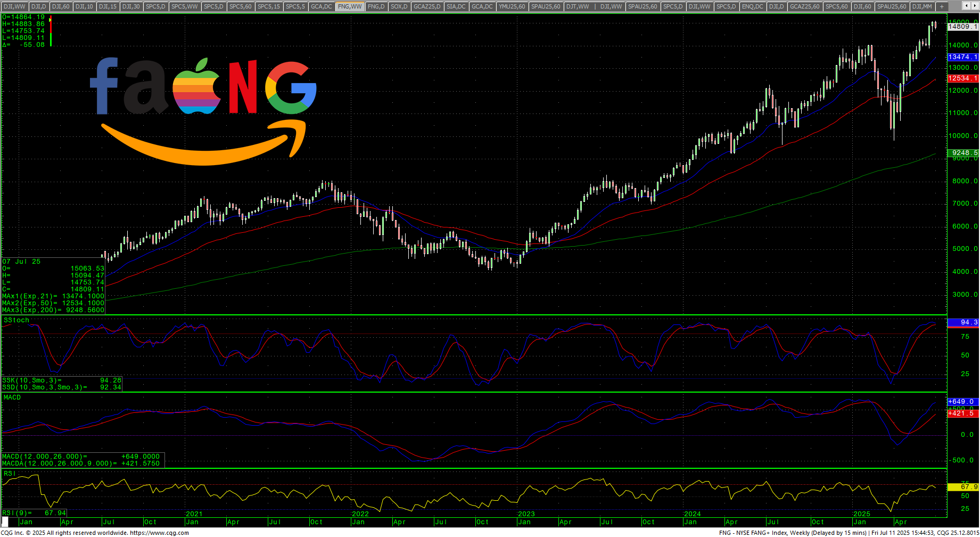980x537 pixels.
Task: Click the SSK(10,Smo,3)= 94.28 readout
Action: point(62,380)
